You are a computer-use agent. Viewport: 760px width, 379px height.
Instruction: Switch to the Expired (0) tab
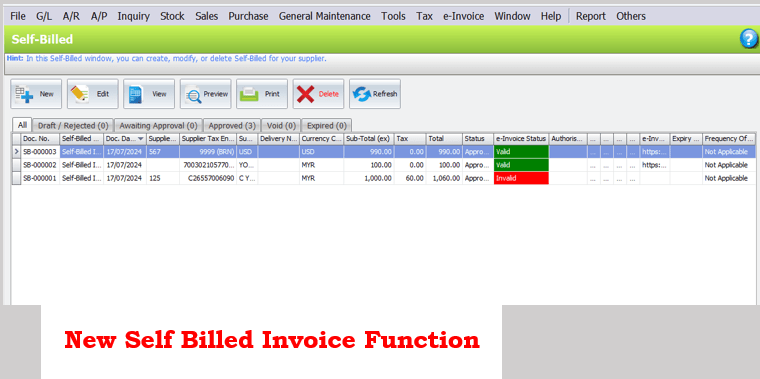tap(327, 126)
